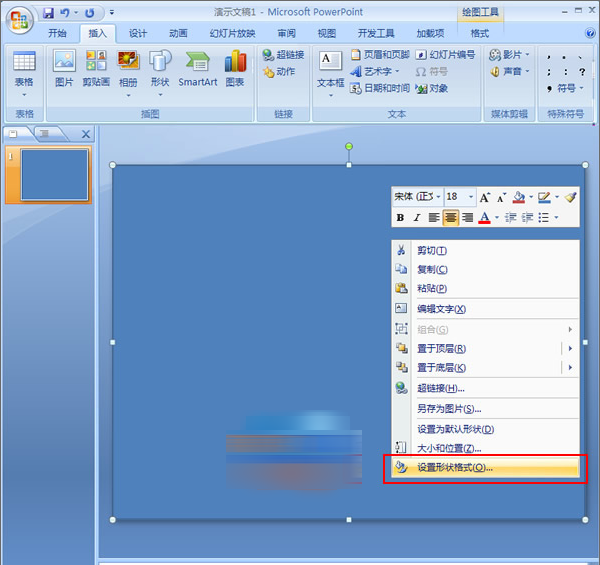Image resolution: width=600 pixels, height=565 pixels.
Task: Choose 粘贴 Paste from context menu
Action: (485, 288)
